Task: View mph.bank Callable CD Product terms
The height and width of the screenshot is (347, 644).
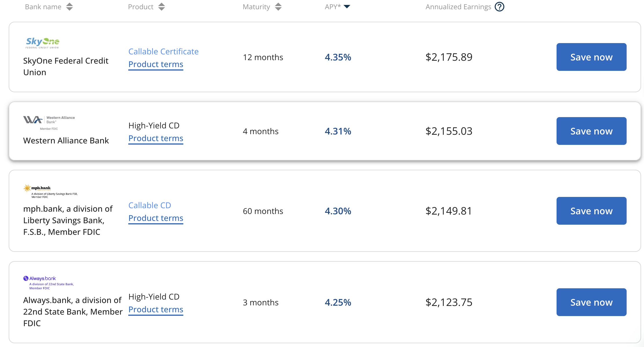Action: click(x=156, y=218)
